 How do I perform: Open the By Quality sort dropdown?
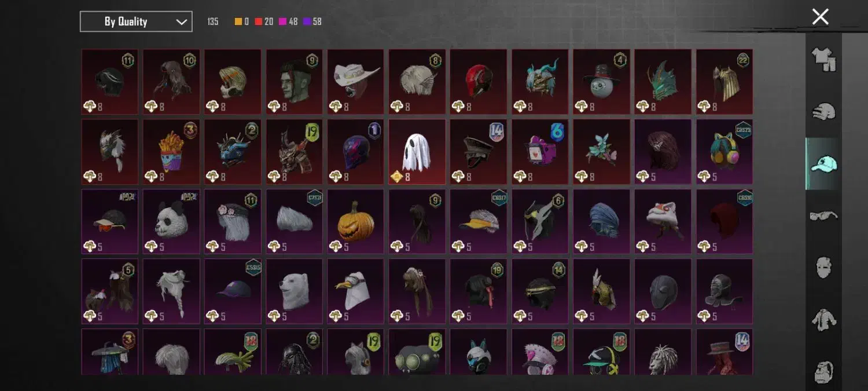[x=136, y=21]
